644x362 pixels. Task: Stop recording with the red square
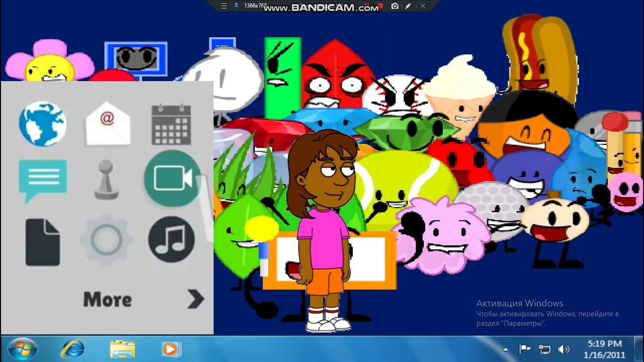tap(381, 6)
